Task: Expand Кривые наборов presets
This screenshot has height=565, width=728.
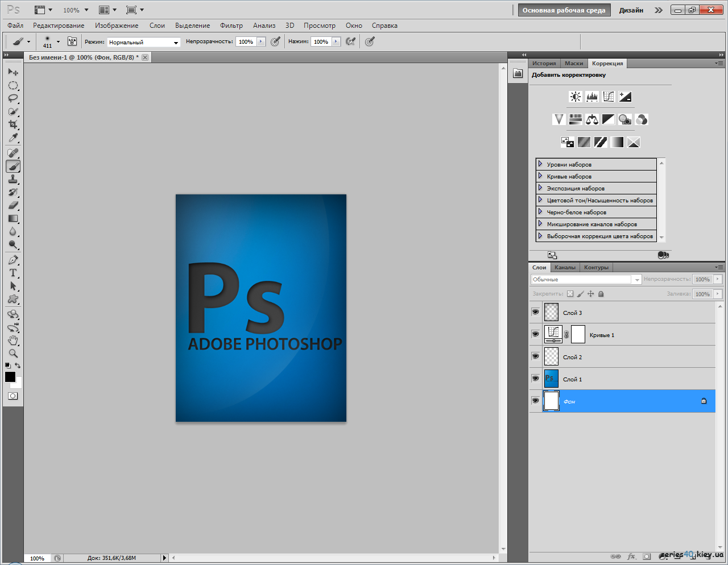Action: pos(540,176)
